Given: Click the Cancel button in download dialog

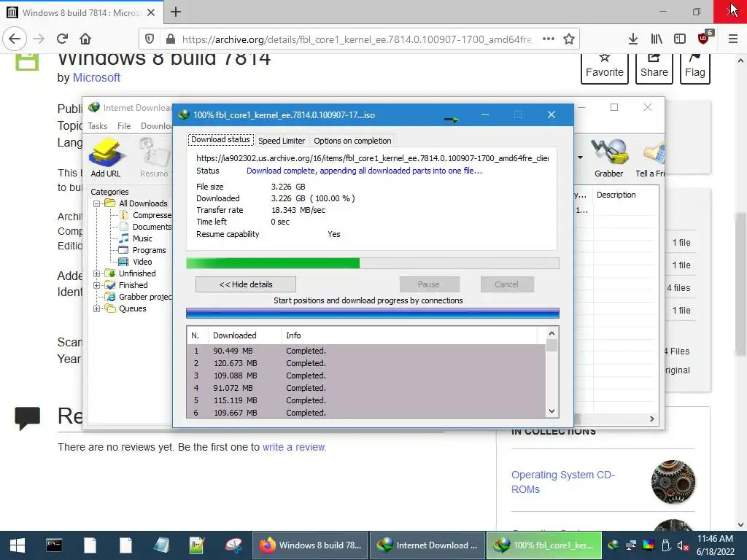Looking at the screenshot, I should [506, 284].
